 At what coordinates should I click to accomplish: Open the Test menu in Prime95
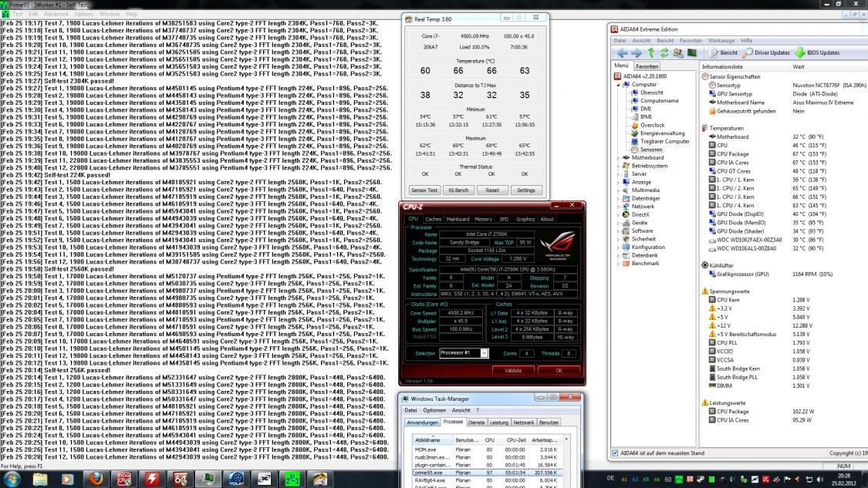pyautogui.click(x=19, y=14)
